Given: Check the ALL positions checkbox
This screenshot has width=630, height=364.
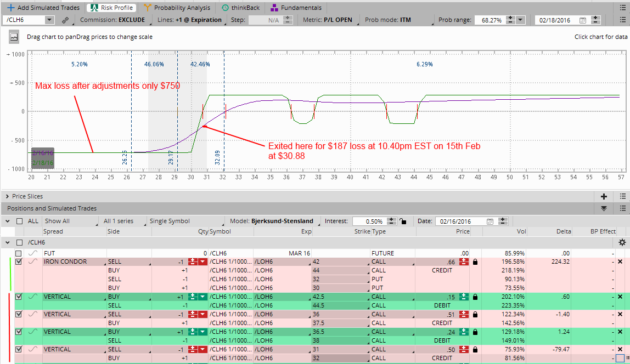Looking at the screenshot, I should pos(19,221).
